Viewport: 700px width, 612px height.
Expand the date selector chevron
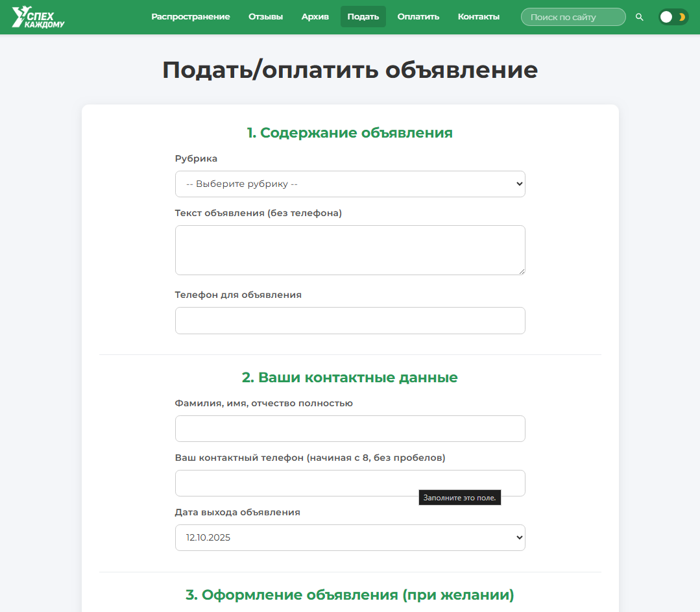[x=517, y=537]
